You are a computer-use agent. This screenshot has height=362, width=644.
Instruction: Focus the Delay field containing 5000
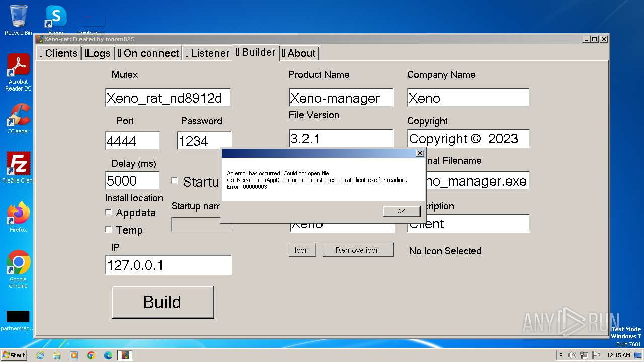(132, 180)
